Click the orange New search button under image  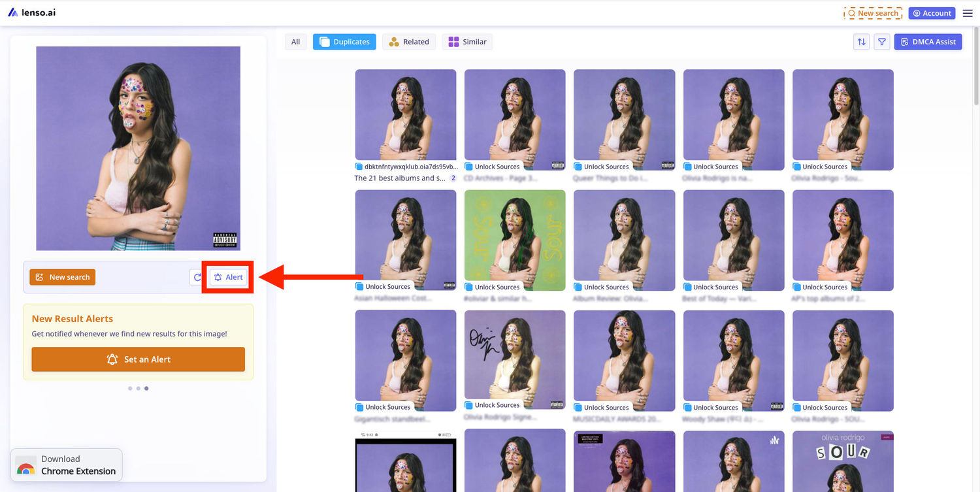pyautogui.click(x=63, y=277)
